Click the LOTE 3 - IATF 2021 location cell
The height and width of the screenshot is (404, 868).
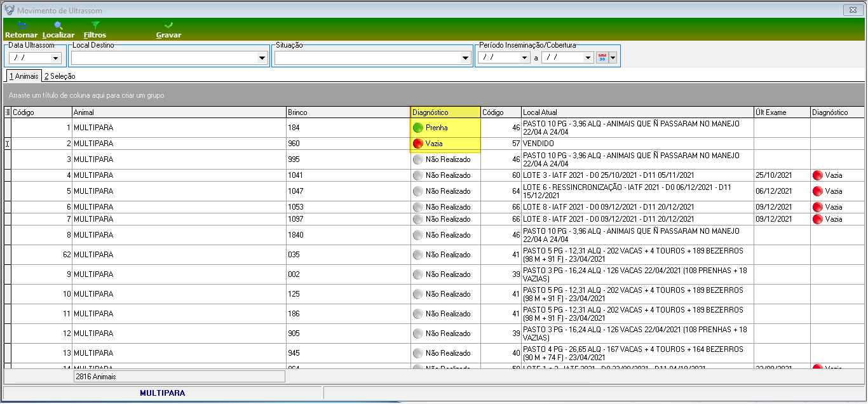tap(637, 175)
